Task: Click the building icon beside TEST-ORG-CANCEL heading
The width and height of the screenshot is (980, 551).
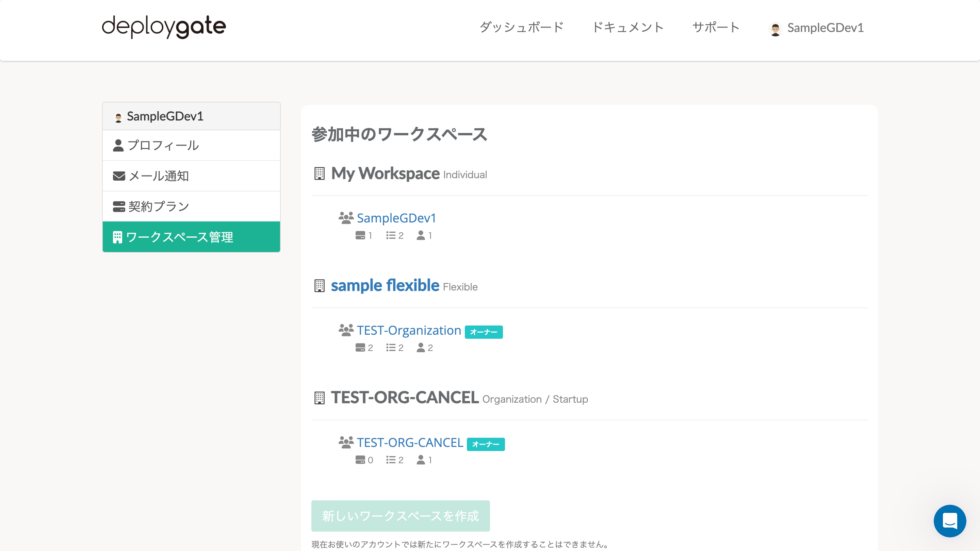Action: pyautogui.click(x=319, y=398)
